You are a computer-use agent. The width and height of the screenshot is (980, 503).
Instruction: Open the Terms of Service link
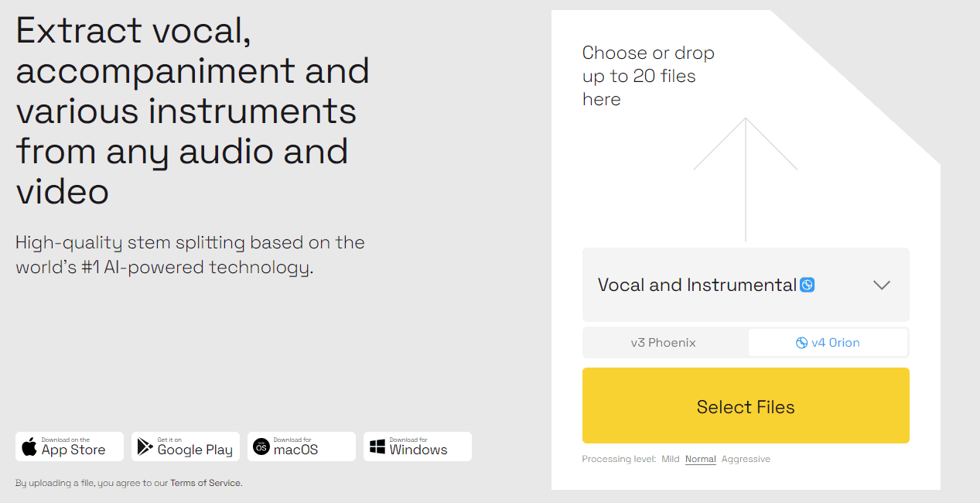point(206,483)
